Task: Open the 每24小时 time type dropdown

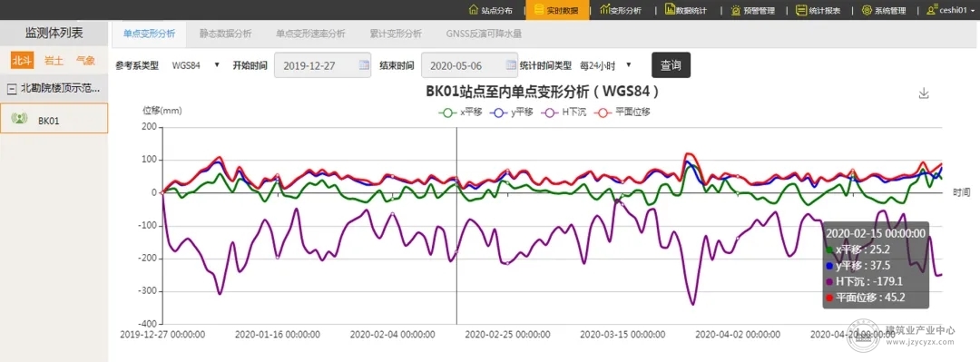Action: [x=605, y=65]
